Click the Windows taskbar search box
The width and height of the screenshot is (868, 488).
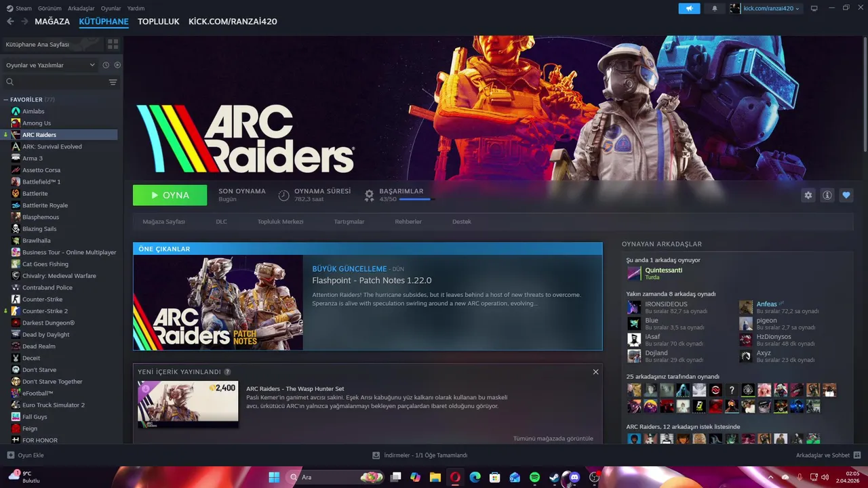point(336,477)
